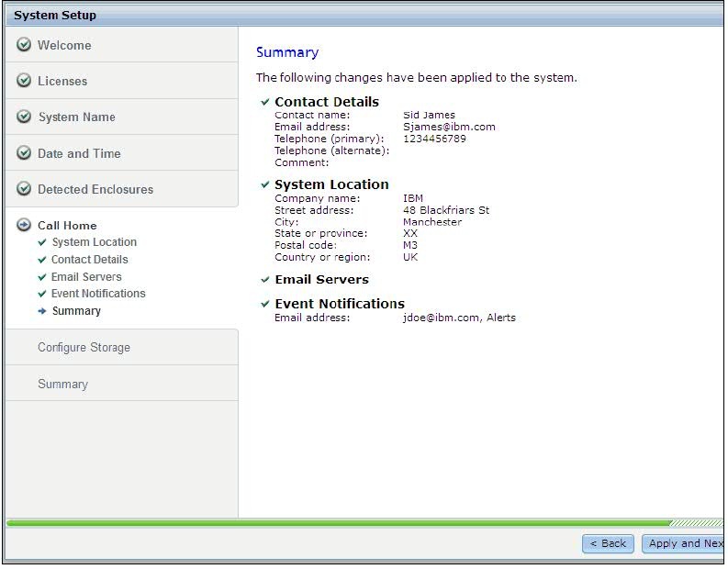Click checkmark beside System Location in sidebar
728x569 pixels.
point(42,242)
